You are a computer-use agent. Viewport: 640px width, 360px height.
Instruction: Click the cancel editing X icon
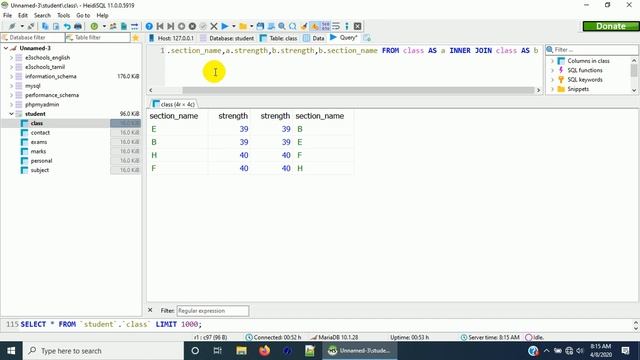click(x=214, y=26)
